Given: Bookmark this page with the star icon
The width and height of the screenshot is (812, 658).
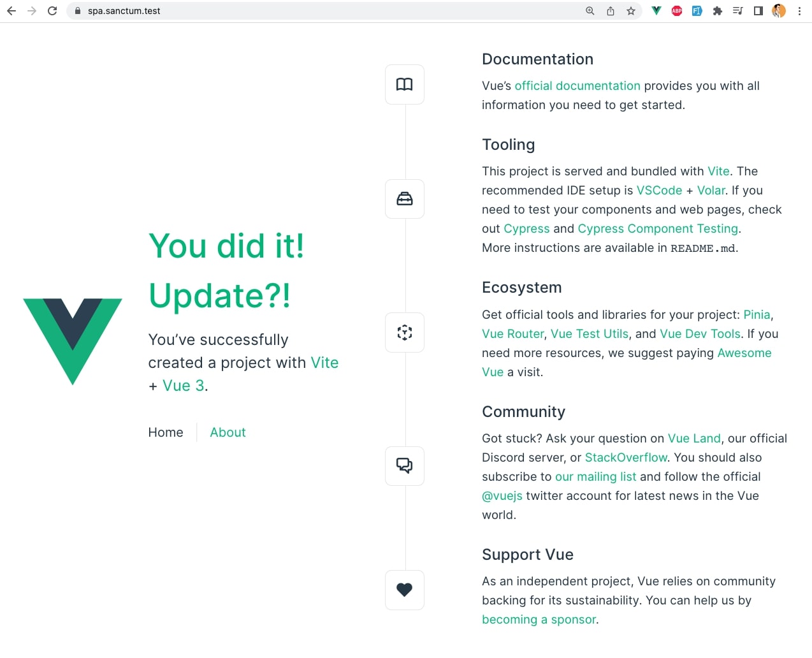Looking at the screenshot, I should pos(631,11).
